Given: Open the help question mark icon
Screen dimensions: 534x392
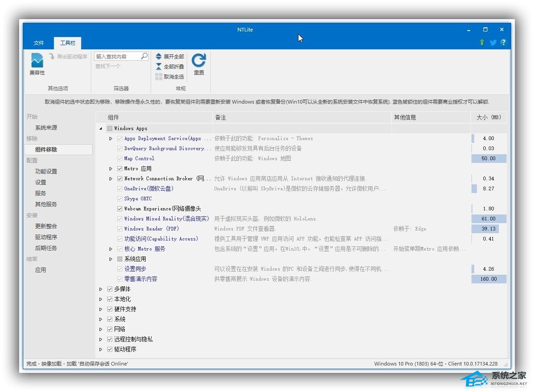Looking at the screenshot, I should [x=504, y=42].
